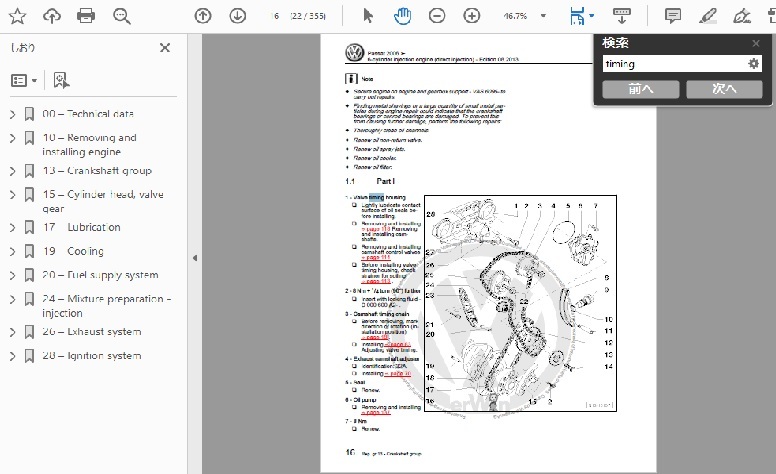776x474 pixels.
Task: Expand the 13 – Crankshaft group bookmark
Action: click(x=12, y=171)
